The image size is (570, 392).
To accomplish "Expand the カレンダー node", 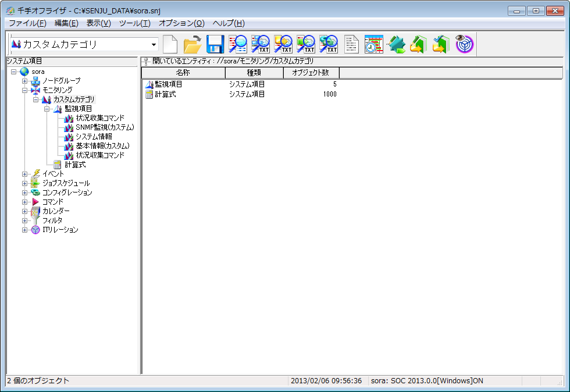I will [24, 211].
